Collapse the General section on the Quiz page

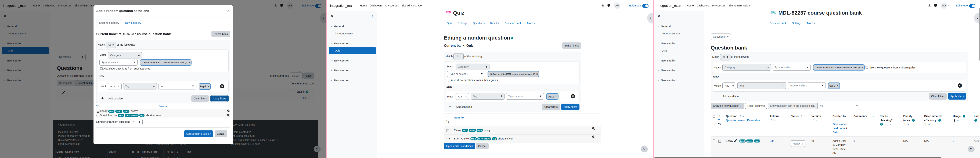coord(332,26)
